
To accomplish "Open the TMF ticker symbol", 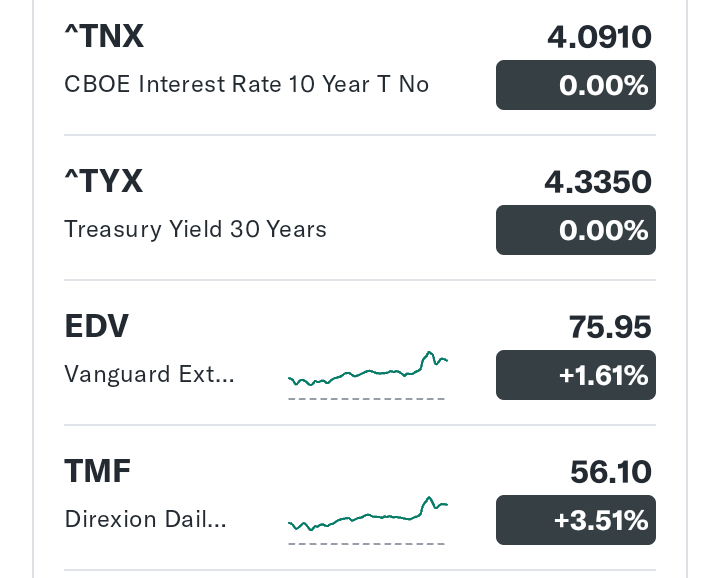I will click(x=97, y=471).
